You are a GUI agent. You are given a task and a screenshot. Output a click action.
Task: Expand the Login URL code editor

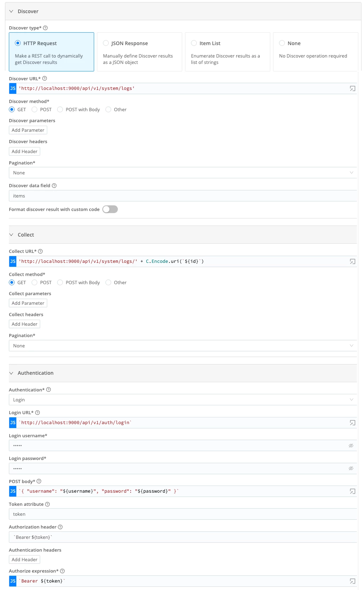[x=352, y=423]
